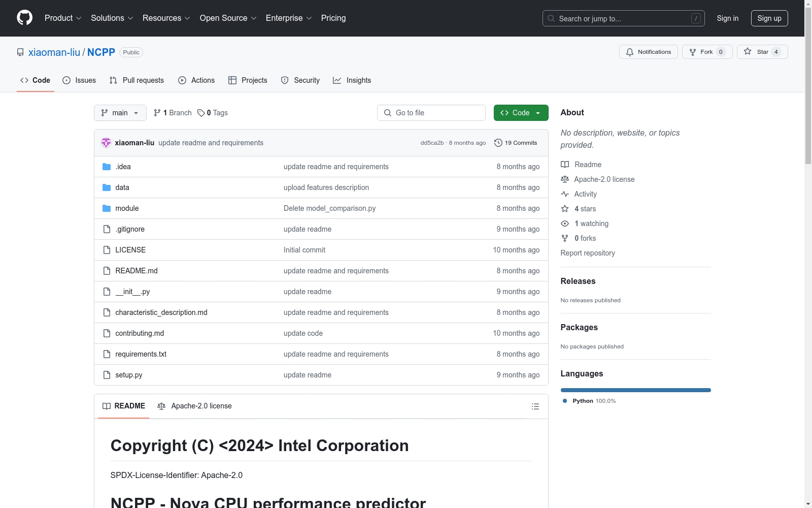Open characteristic_description.md file
Viewport: 812px width, 508px height.
coord(161,312)
